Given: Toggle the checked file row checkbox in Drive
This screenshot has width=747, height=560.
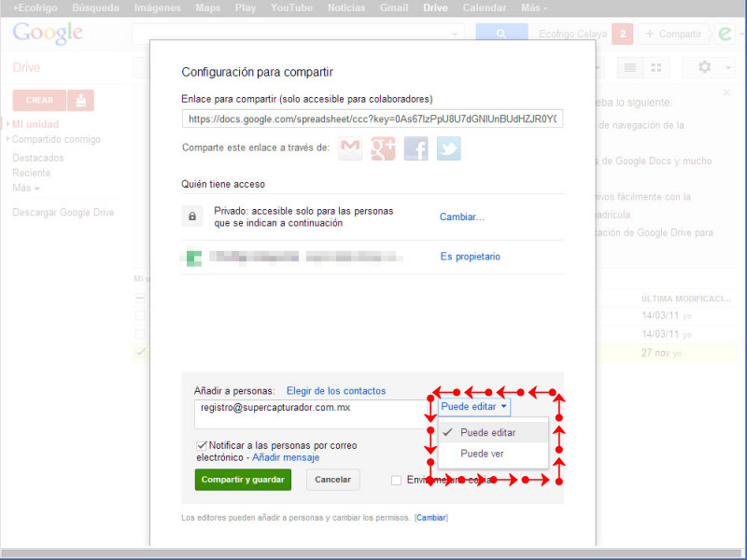Looking at the screenshot, I should [140, 352].
